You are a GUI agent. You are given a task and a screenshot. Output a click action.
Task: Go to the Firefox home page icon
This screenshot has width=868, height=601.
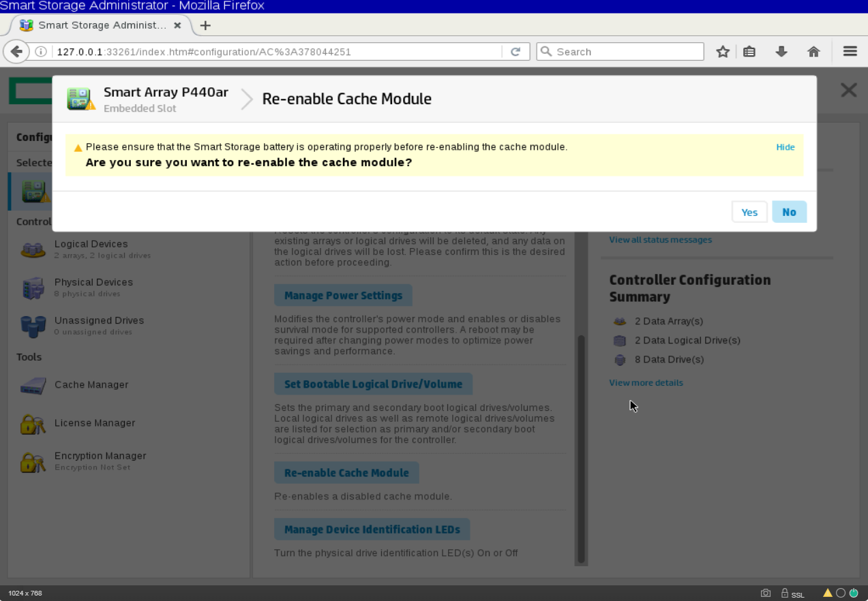tap(813, 52)
